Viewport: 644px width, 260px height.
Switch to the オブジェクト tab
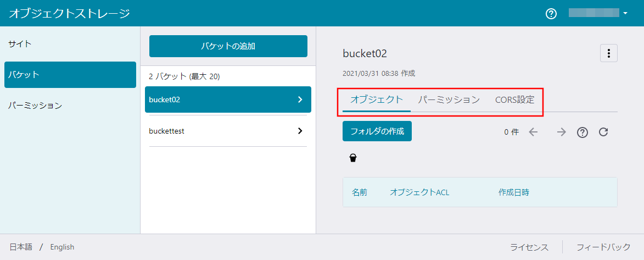(377, 100)
